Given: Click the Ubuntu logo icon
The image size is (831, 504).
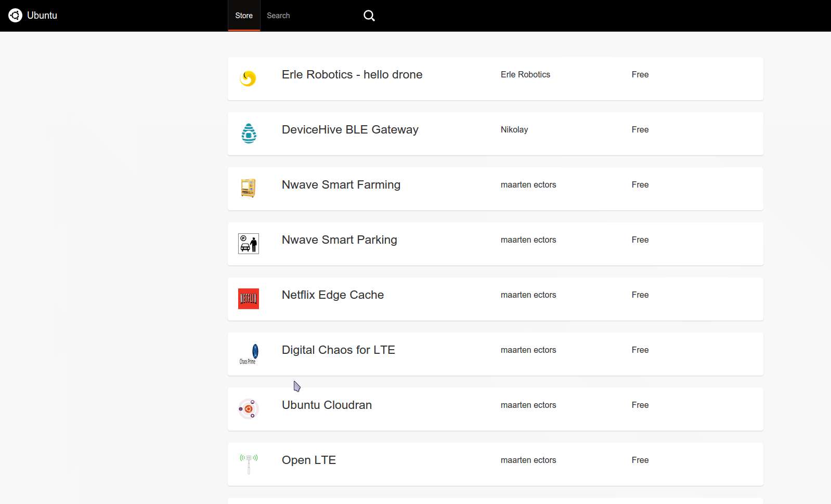Looking at the screenshot, I should (15, 16).
